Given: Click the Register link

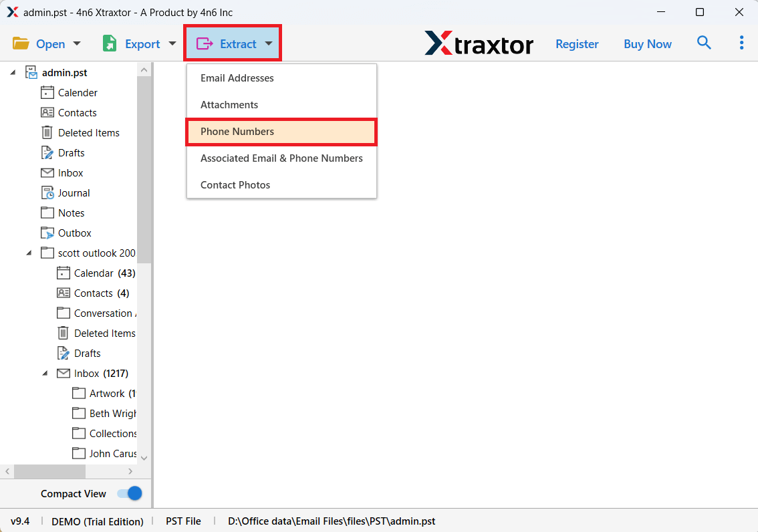Looking at the screenshot, I should (x=577, y=44).
